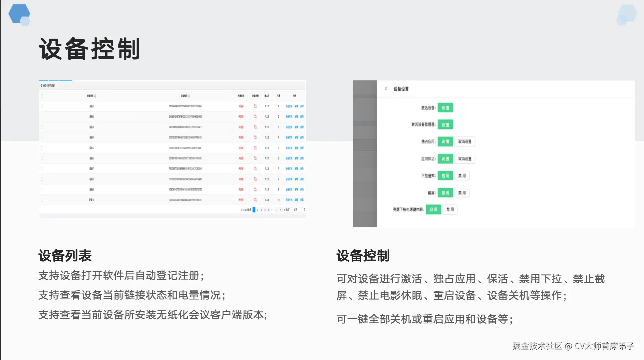The image size is (644, 360).
Task: Check the 设备6 row checkbox
Action: point(42,158)
